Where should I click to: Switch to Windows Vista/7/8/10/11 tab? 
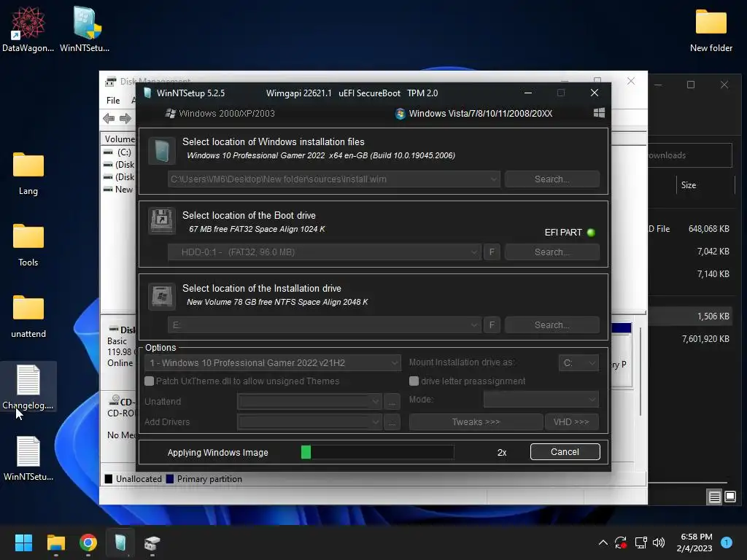tap(474, 113)
